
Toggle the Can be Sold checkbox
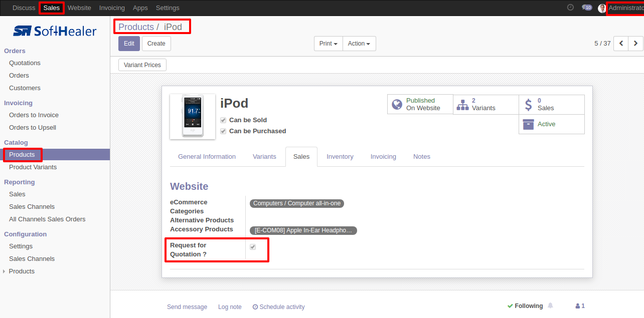223,120
